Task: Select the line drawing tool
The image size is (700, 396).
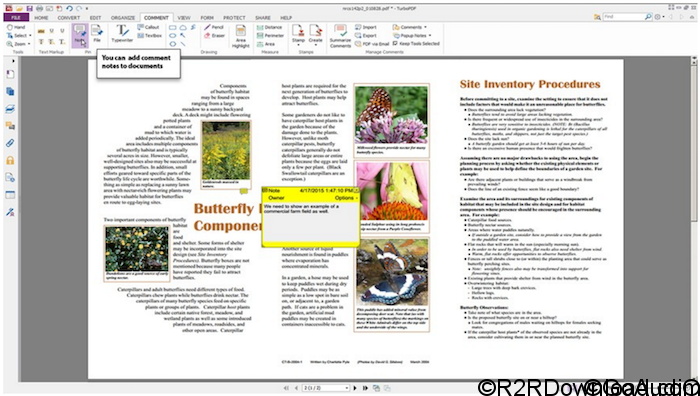Action: tap(183, 44)
